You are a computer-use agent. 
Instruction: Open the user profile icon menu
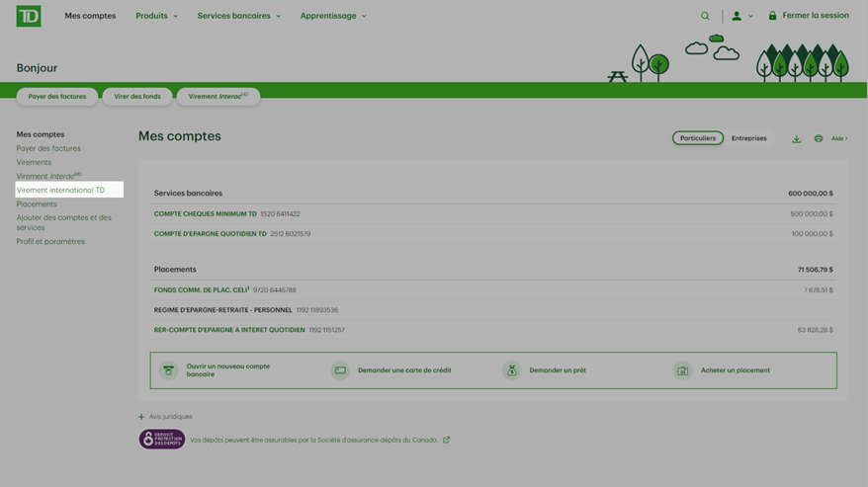coord(737,16)
